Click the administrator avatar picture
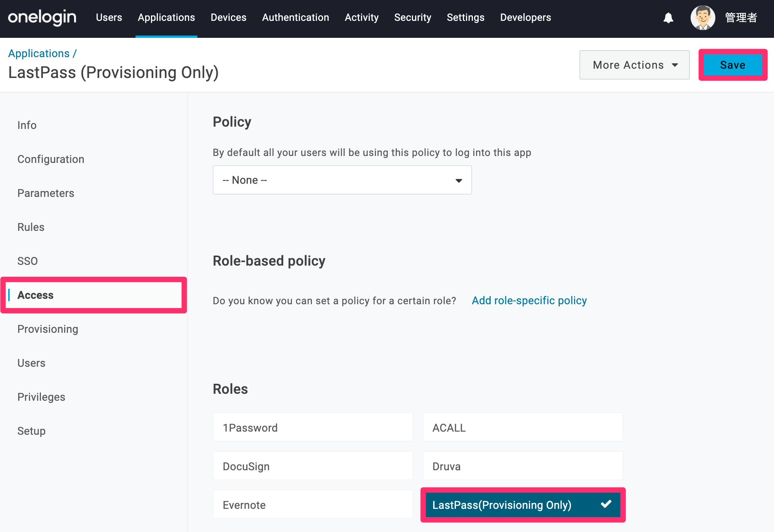774x532 pixels. (703, 18)
